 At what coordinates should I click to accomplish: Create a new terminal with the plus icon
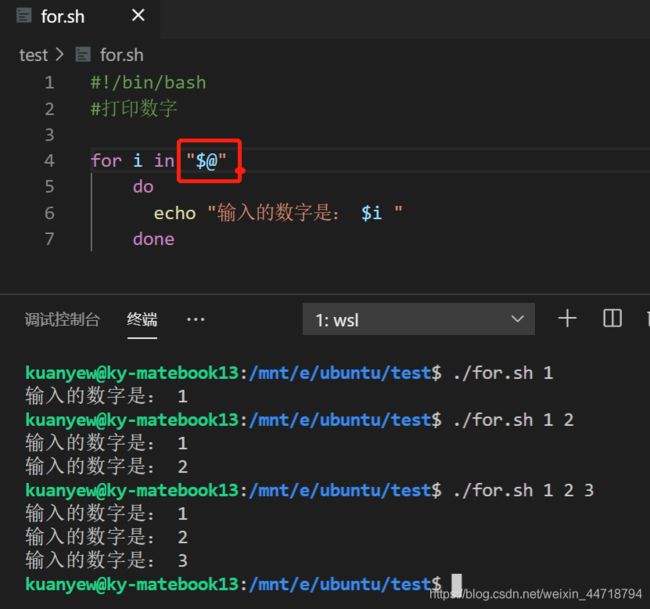[x=567, y=319]
